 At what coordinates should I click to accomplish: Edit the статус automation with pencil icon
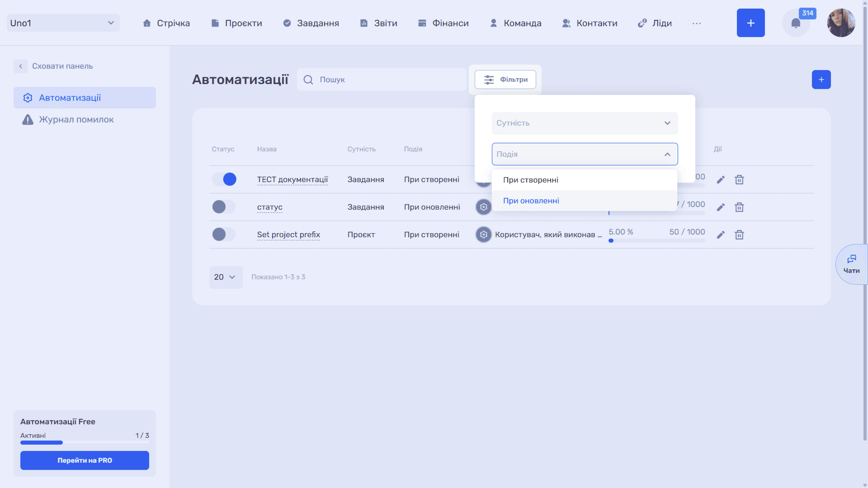click(x=720, y=207)
